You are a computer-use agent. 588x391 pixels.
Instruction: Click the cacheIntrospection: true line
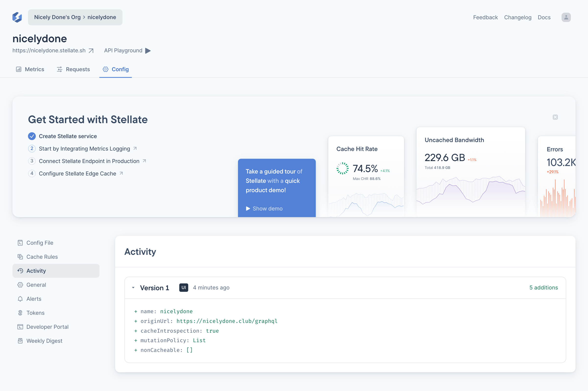pos(177,331)
